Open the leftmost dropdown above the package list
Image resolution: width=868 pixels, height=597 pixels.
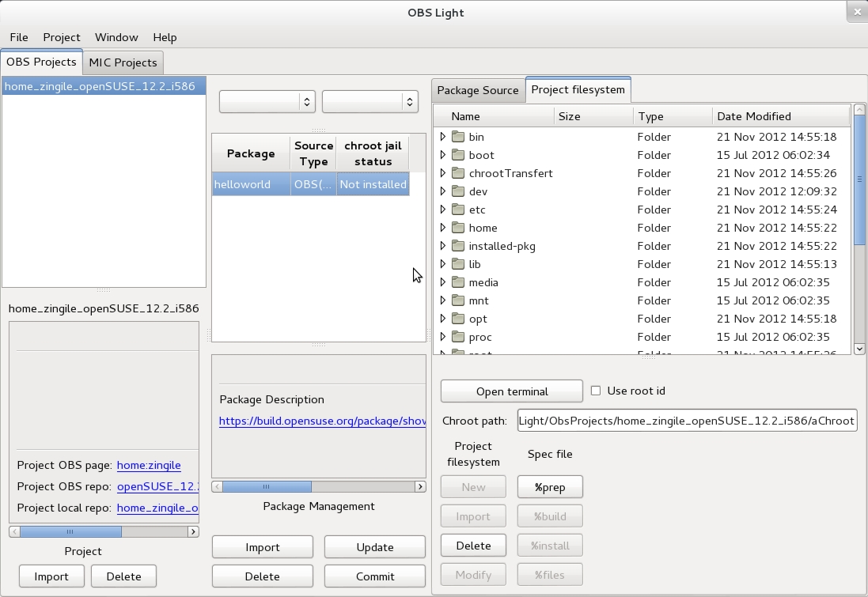tap(267, 101)
